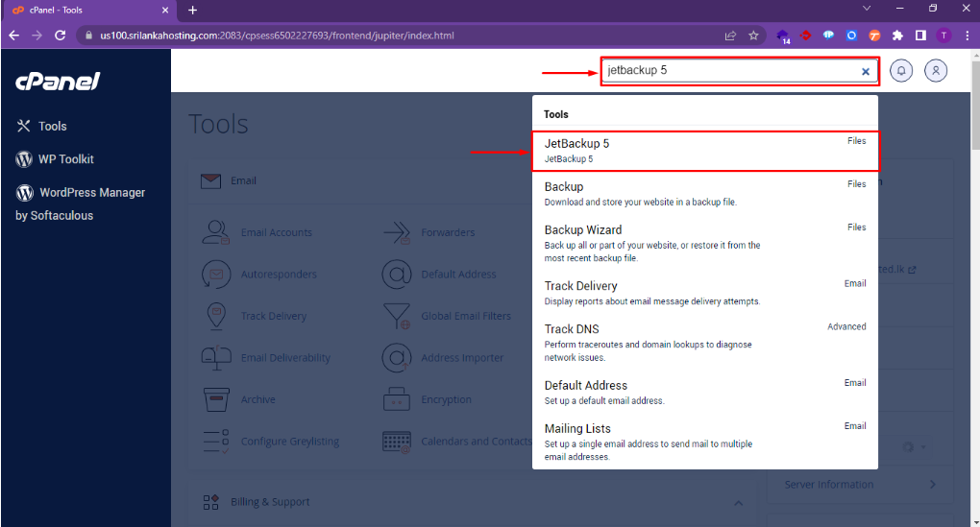Open Tools in the sidebar

pyautogui.click(x=52, y=126)
